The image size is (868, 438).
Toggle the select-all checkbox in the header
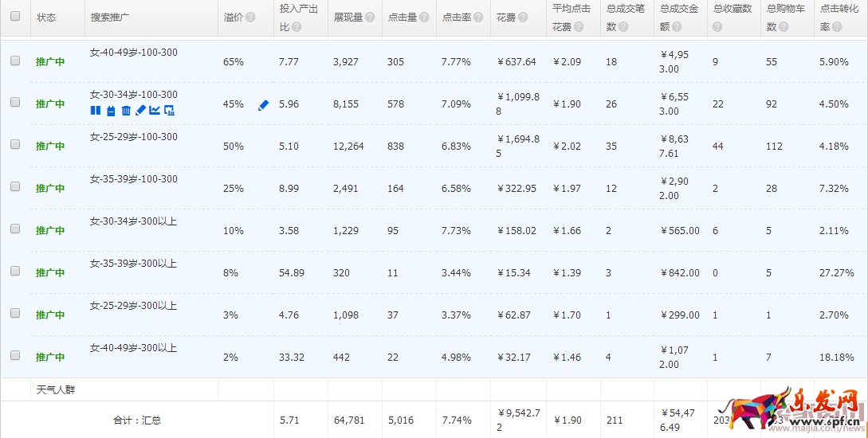pos(15,17)
